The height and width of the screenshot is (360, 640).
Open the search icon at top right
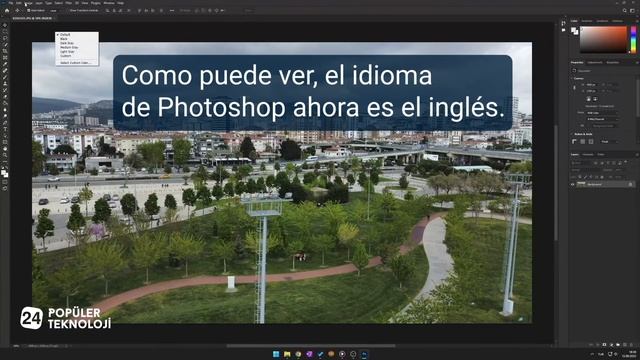[624, 10]
